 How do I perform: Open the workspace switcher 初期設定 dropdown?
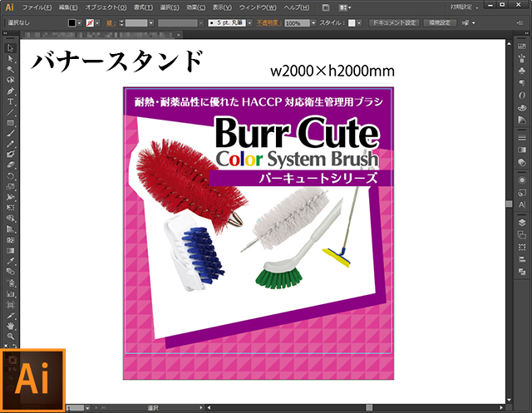(465, 7)
